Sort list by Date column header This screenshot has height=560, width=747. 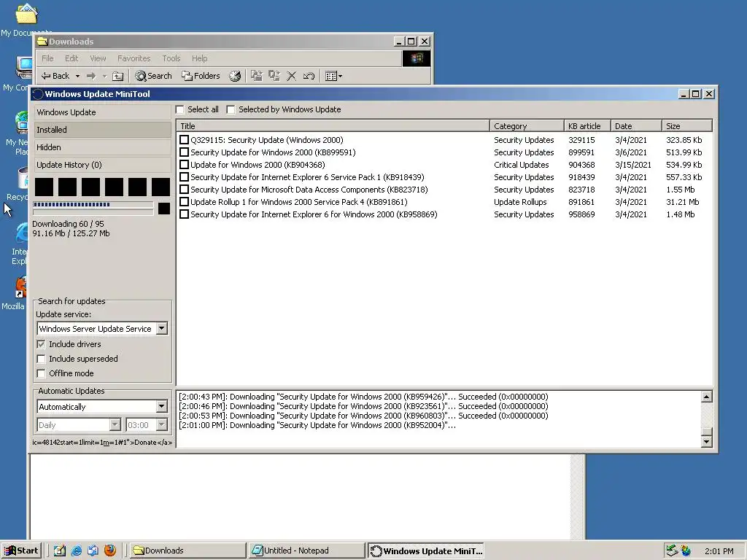(636, 125)
